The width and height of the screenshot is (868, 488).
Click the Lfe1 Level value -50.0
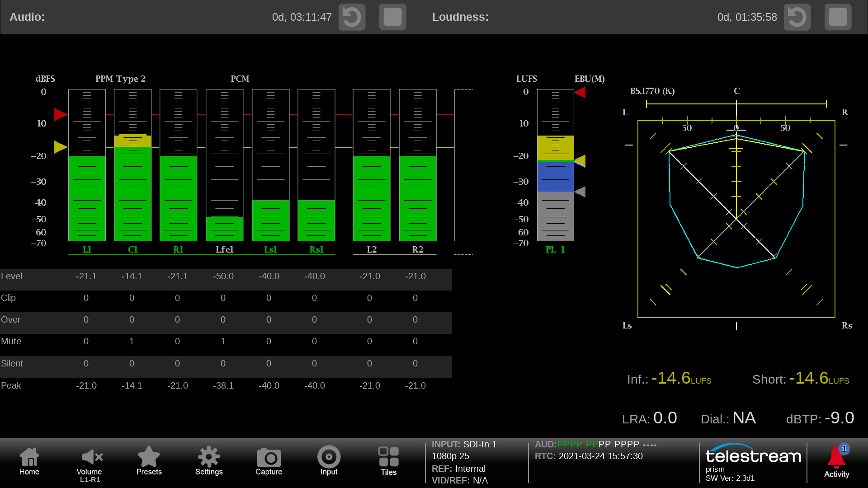click(223, 276)
